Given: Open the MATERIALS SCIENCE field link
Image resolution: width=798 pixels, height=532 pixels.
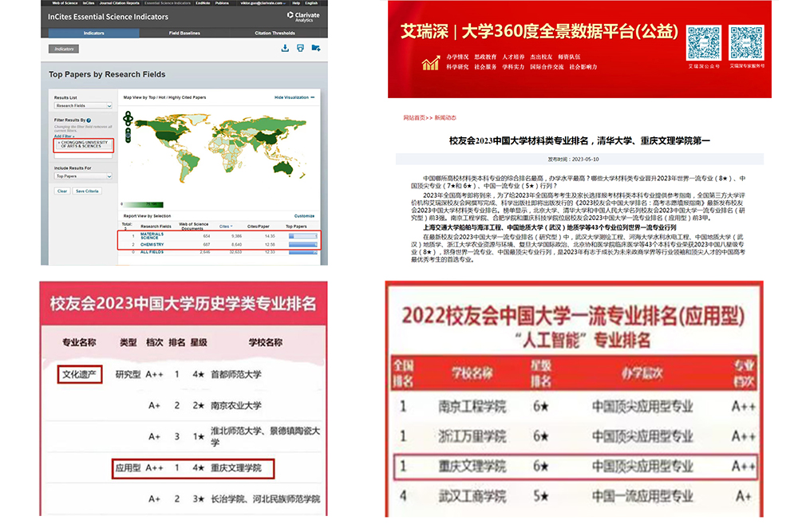Looking at the screenshot, I should point(151,236).
